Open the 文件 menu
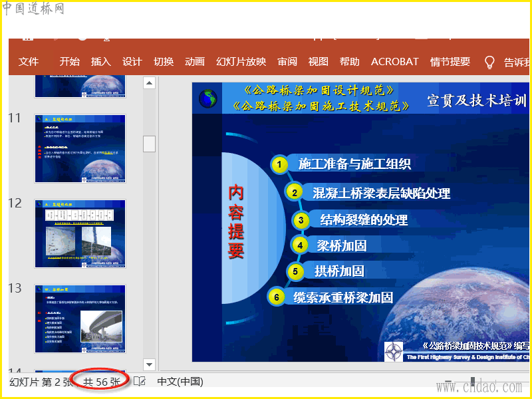Image resolution: width=532 pixels, height=399 pixels. pos(29,62)
